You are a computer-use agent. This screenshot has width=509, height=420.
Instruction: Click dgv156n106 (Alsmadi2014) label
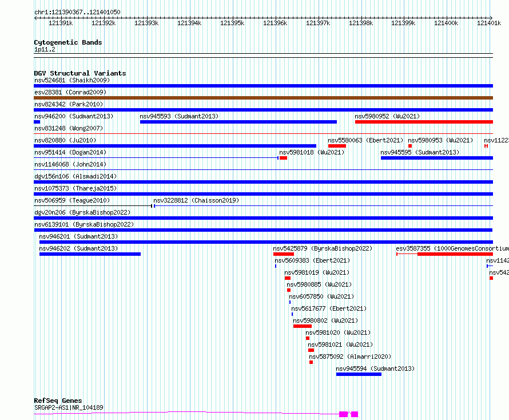pyautogui.click(x=75, y=176)
